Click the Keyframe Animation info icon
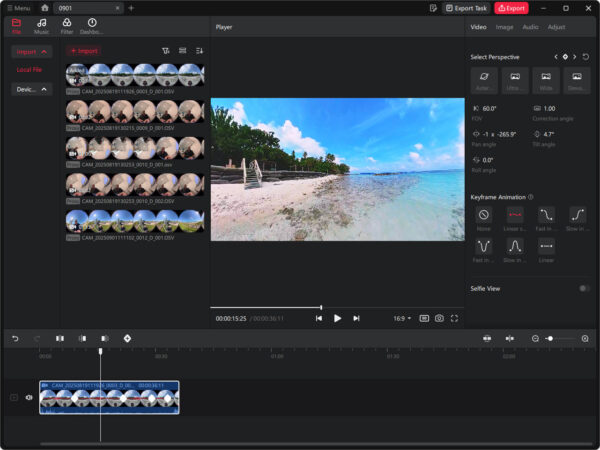This screenshot has width=600, height=450. pos(531,197)
